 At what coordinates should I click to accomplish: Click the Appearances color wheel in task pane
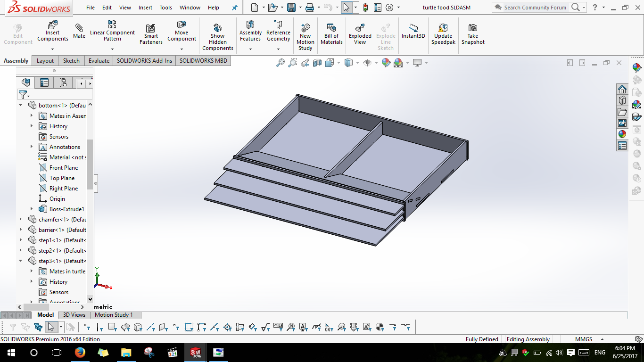click(622, 134)
